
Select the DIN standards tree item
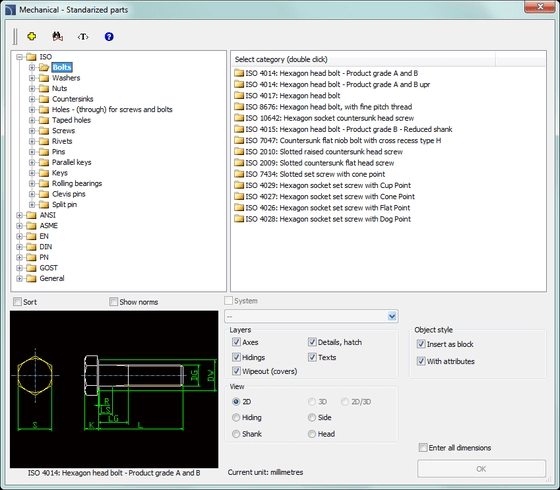pyautogui.click(x=46, y=247)
